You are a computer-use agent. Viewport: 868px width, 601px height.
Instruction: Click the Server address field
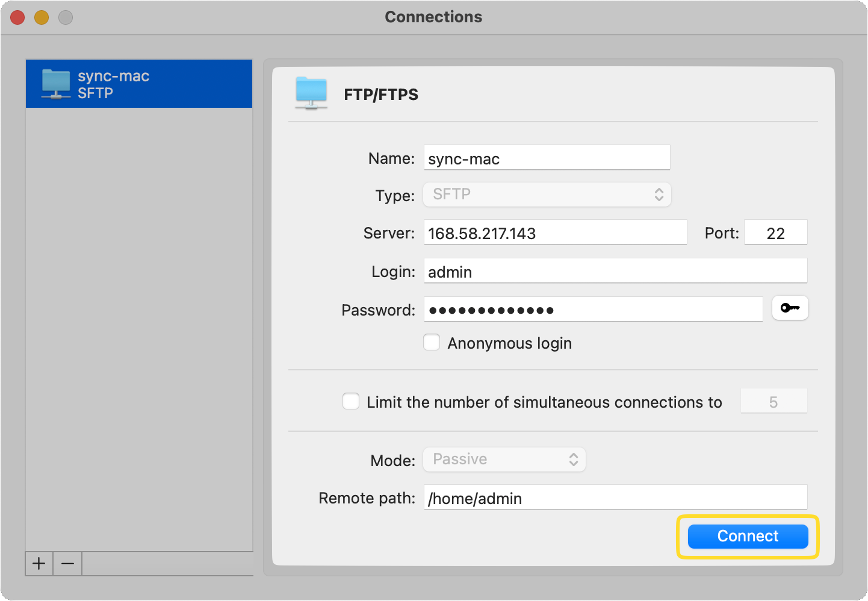tap(554, 232)
